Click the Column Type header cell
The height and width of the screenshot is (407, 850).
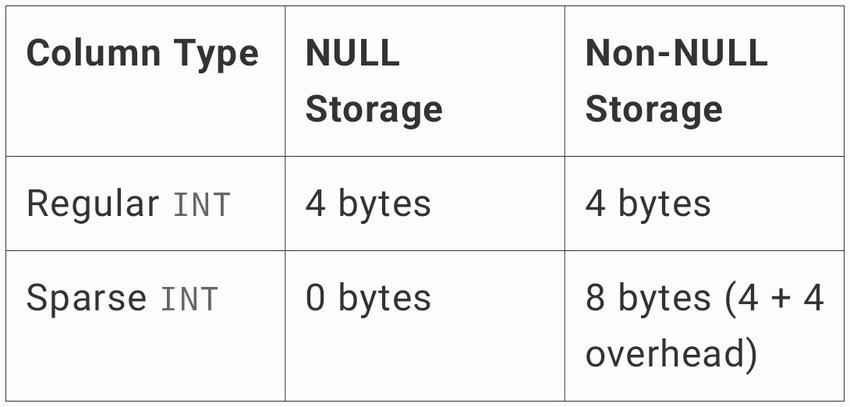pos(145,81)
